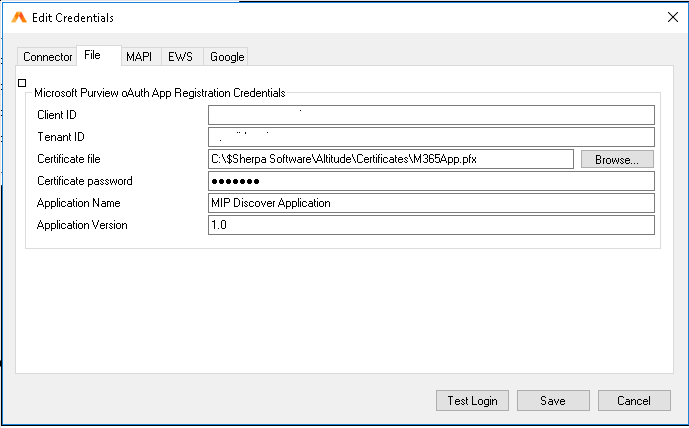The width and height of the screenshot is (689, 428).
Task: Close the Edit Credentials dialog
Action: pos(671,17)
